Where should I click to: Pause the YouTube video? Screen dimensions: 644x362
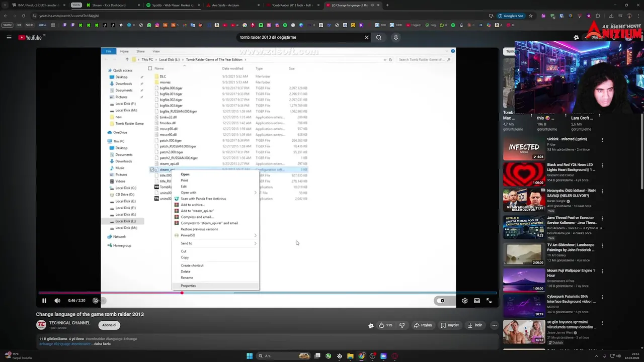tap(44, 301)
